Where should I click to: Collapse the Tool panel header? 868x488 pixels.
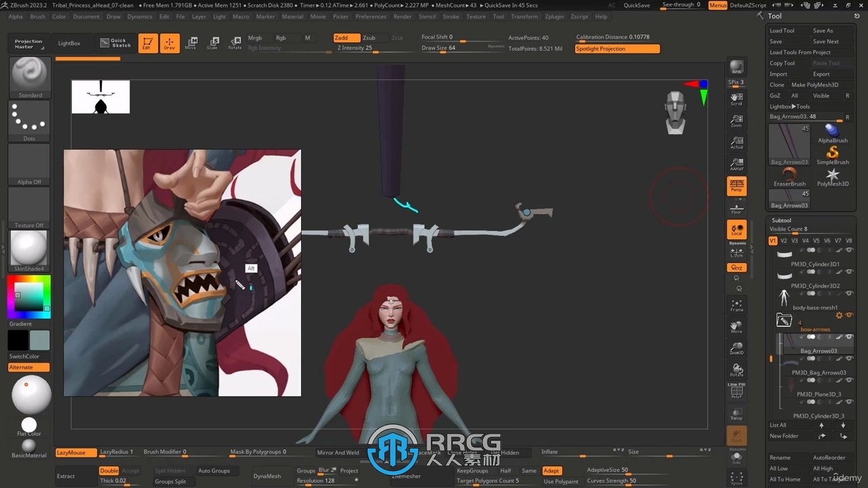[774, 16]
